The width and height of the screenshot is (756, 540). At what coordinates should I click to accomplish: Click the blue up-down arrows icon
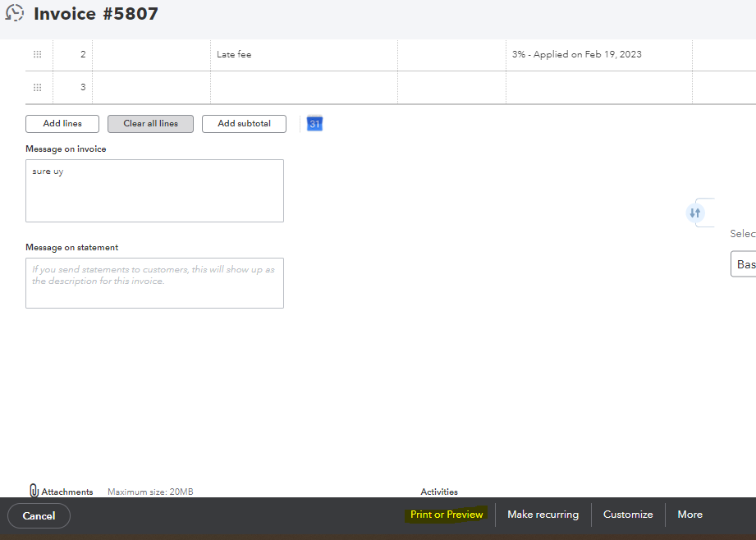(695, 213)
